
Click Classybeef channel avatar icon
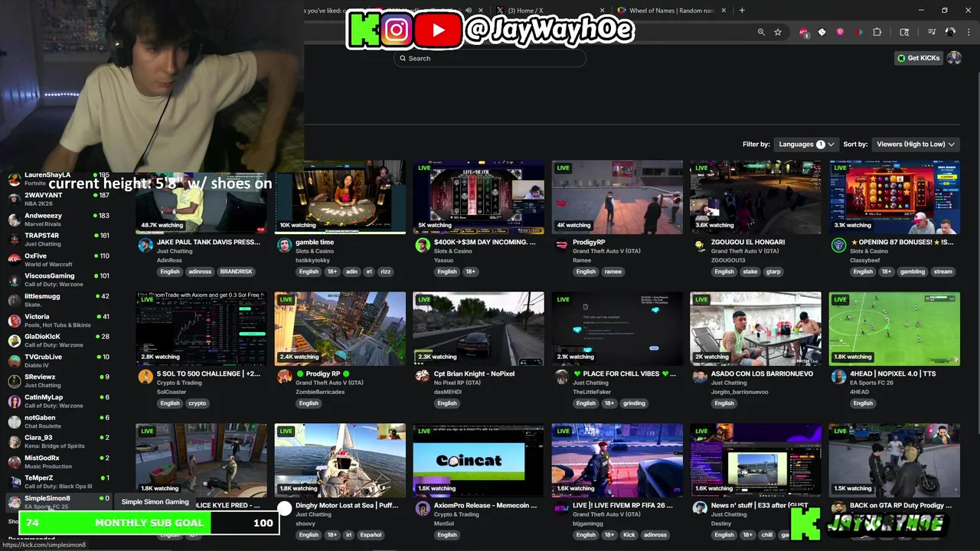(x=838, y=245)
